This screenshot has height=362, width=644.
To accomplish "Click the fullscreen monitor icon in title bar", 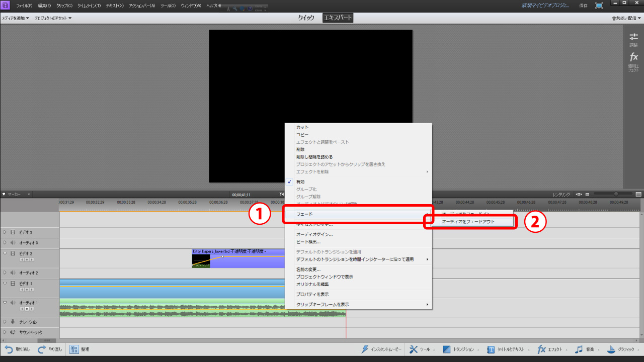I will 599,6.
